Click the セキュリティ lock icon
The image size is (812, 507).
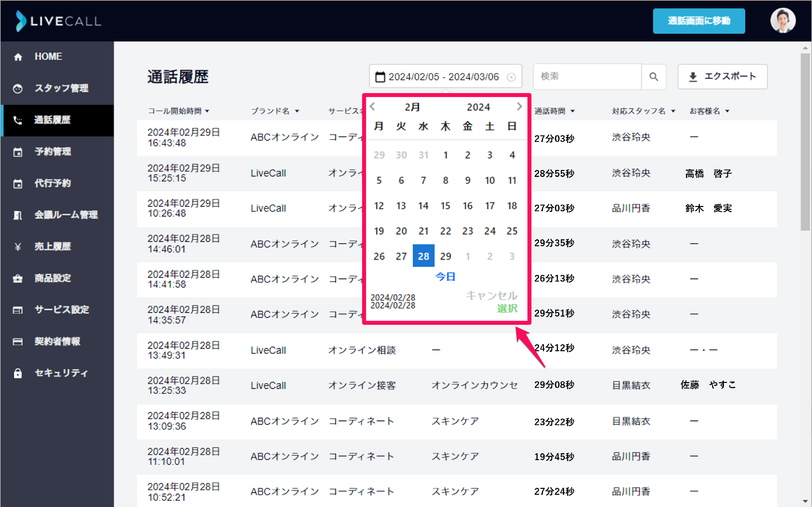click(18, 373)
